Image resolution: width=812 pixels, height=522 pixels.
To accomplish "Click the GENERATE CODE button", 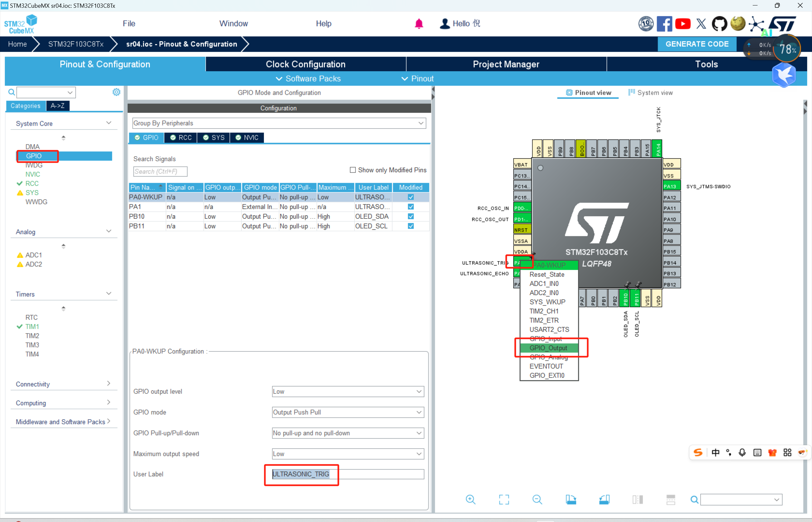I will (697, 44).
